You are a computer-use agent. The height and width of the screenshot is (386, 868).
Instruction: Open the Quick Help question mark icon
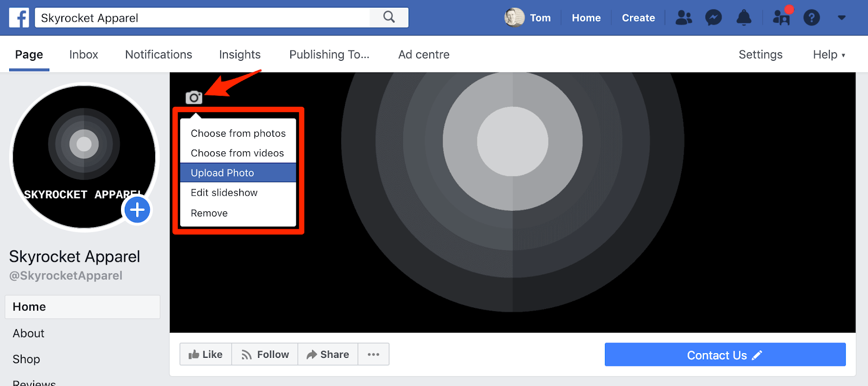tap(812, 18)
